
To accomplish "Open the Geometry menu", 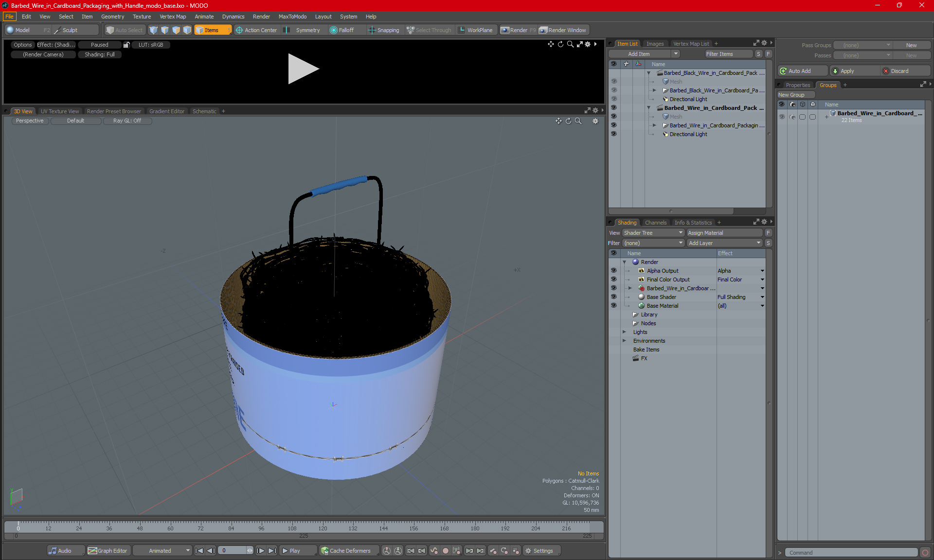I will 112,17.
